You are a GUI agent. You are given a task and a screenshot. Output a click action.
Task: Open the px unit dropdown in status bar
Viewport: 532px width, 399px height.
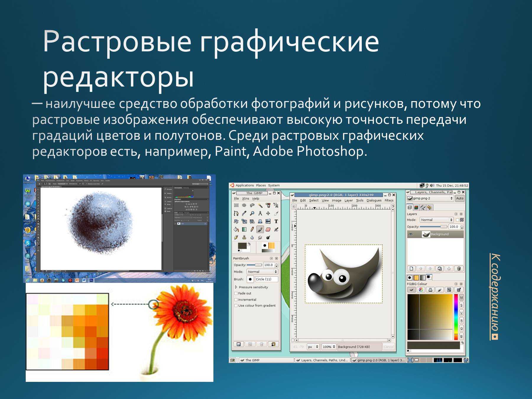pyautogui.click(x=313, y=347)
